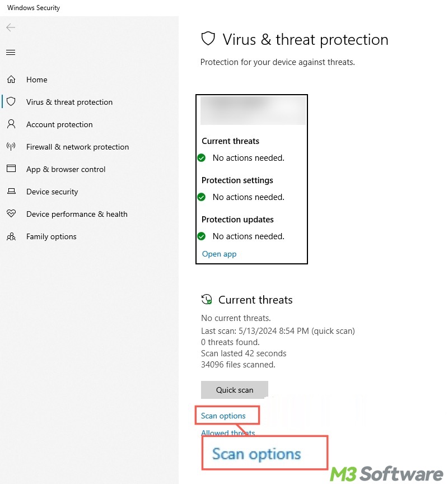The image size is (448, 484).
Task: Go to Home in sidebar
Action: pyautogui.click(x=37, y=80)
